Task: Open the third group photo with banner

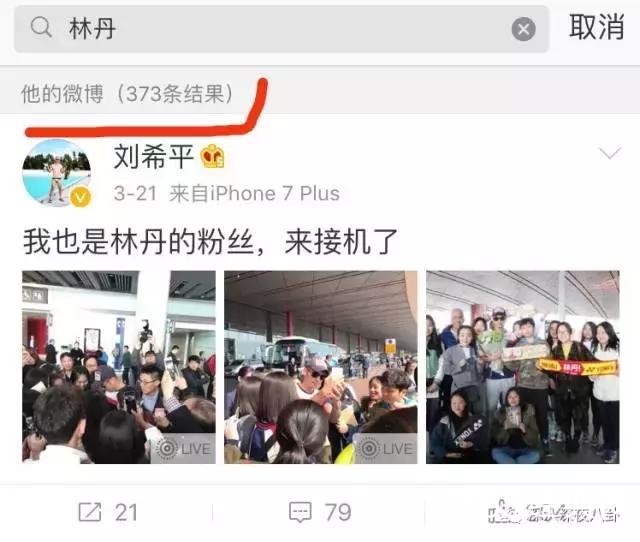Action: click(x=522, y=367)
